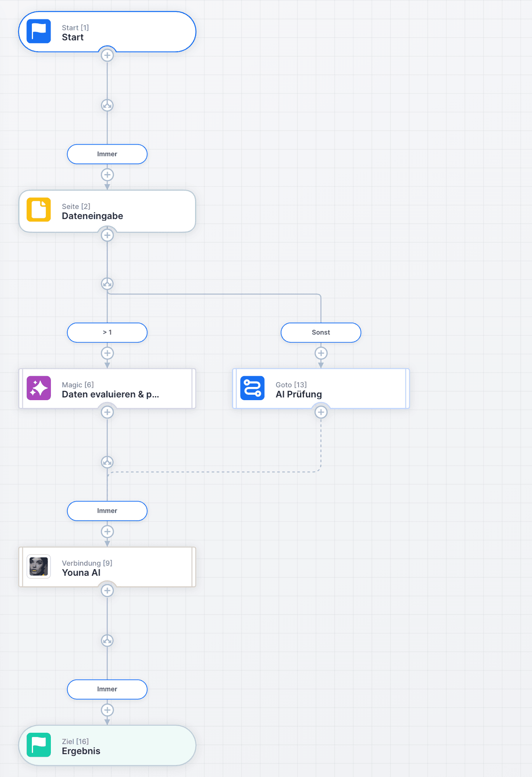The width and height of the screenshot is (532, 777).
Task: Click the blue Goto route icon
Action: (x=252, y=388)
